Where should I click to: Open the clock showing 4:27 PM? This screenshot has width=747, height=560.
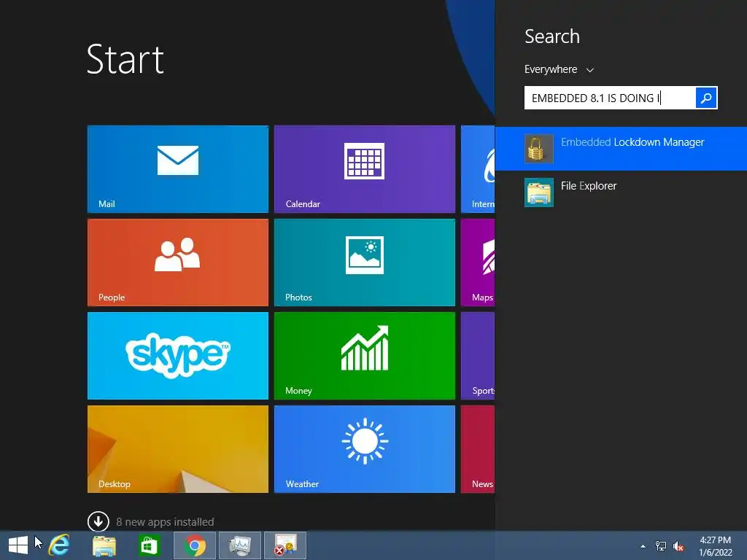point(715,546)
